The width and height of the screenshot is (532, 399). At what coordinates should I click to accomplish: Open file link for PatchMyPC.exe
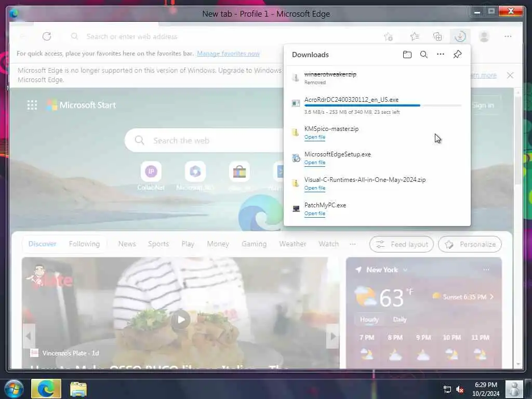coord(315,214)
